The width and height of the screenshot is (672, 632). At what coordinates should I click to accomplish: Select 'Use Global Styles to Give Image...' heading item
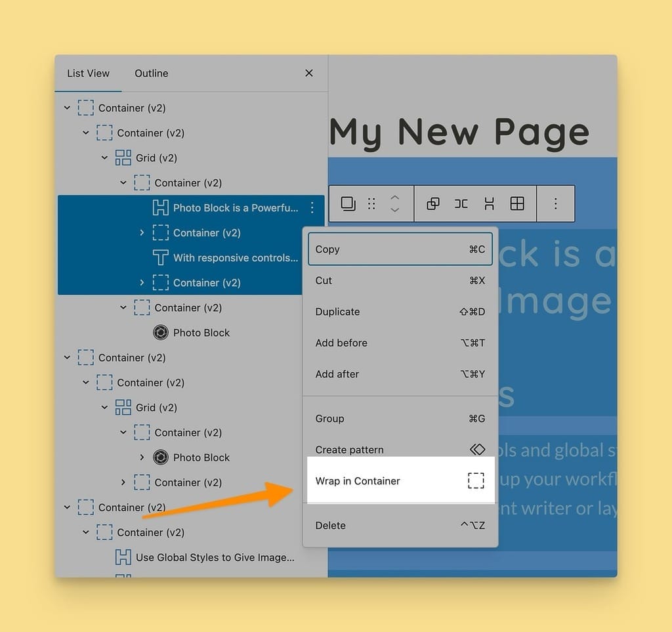pyautogui.click(x=215, y=557)
